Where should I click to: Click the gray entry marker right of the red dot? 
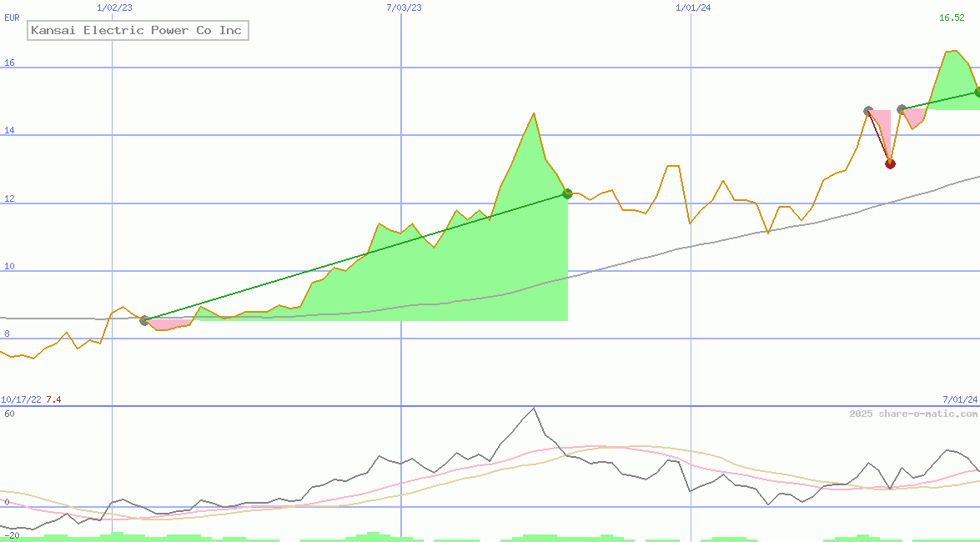(902, 109)
